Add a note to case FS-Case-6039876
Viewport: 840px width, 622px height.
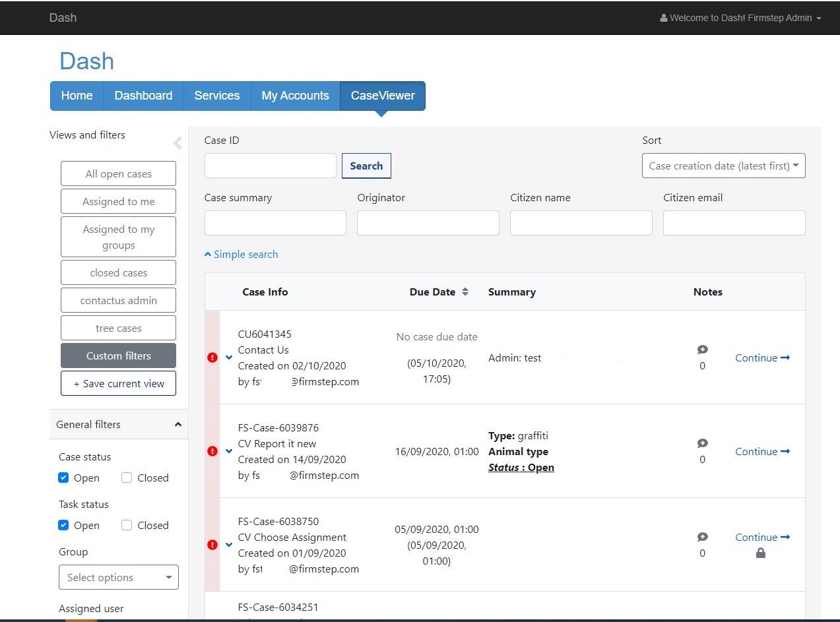pyautogui.click(x=702, y=443)
